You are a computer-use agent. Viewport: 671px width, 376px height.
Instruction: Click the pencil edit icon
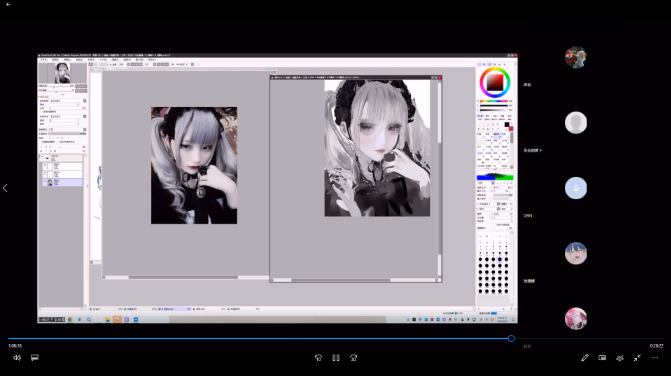click(585, 358)
